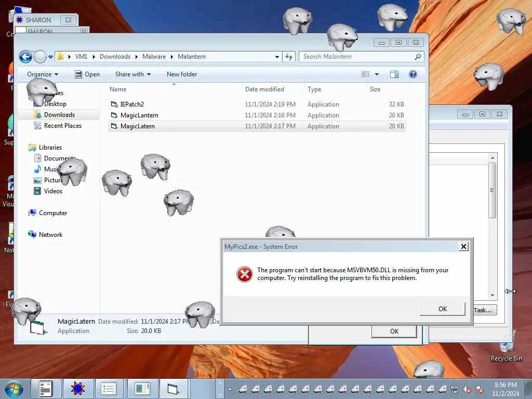Click the Action Center flag tray icon
The image size is (532, 399).
(480, 389)
